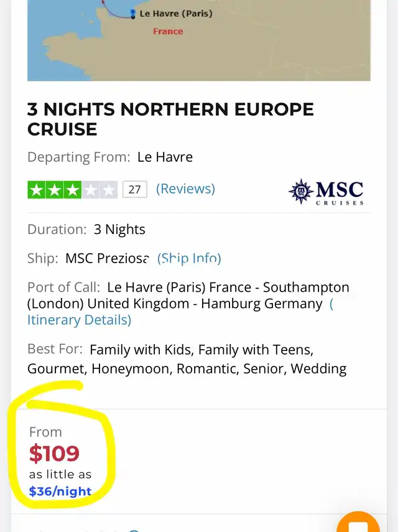Tap the MSC Cruises logo
The height and width of the screenshot is (532, 398).
[x=326, y=192]
